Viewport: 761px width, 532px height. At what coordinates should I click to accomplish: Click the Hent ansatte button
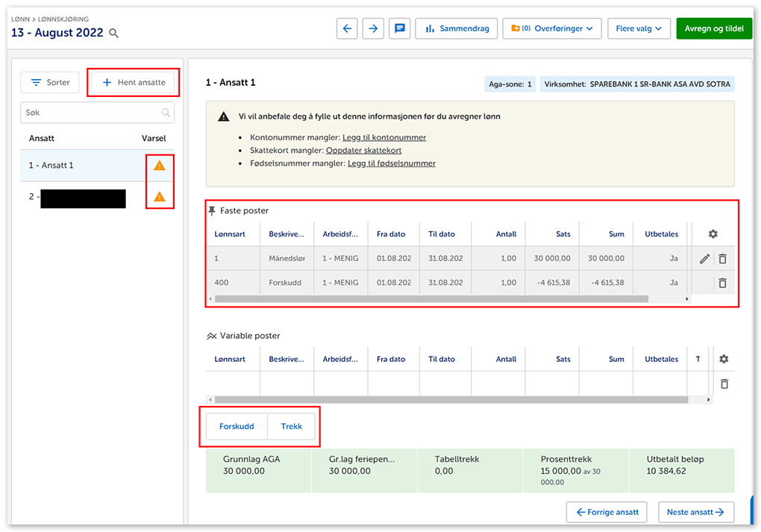coord(134,83)
